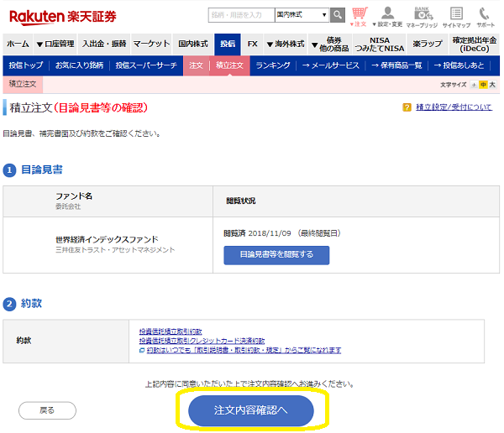The width and height of the screenshot is (504, 433).
Task: Click the question mark help icon
Action: (x=407, y=107)
